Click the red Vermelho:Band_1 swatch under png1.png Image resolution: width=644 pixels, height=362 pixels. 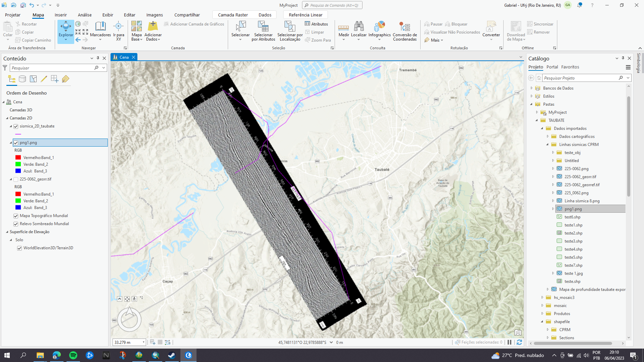point(18,158)
